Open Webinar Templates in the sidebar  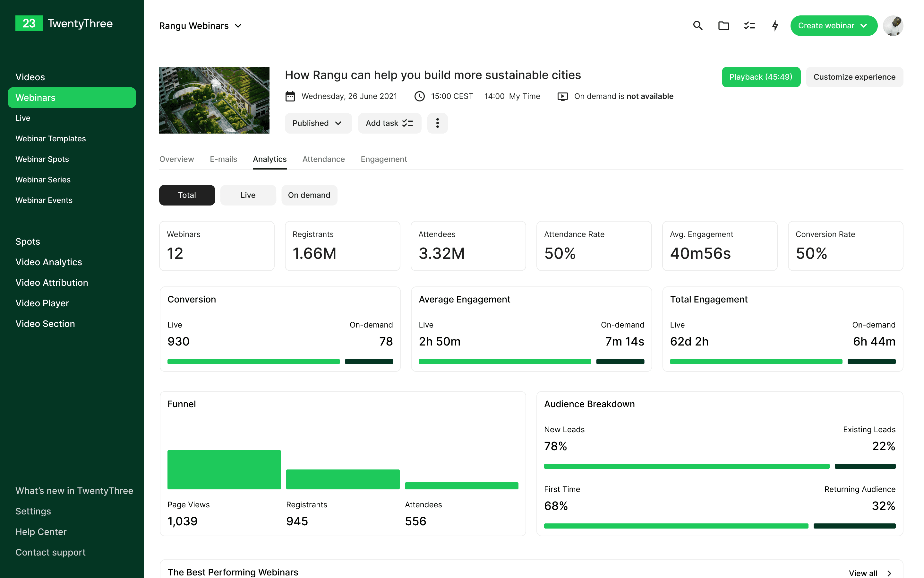(50, 138)
